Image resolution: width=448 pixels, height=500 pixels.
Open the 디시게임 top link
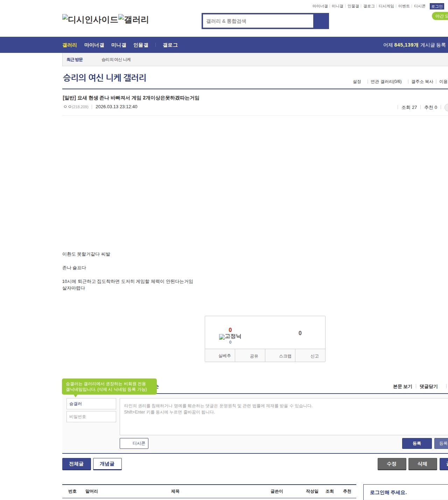[386, 6]
